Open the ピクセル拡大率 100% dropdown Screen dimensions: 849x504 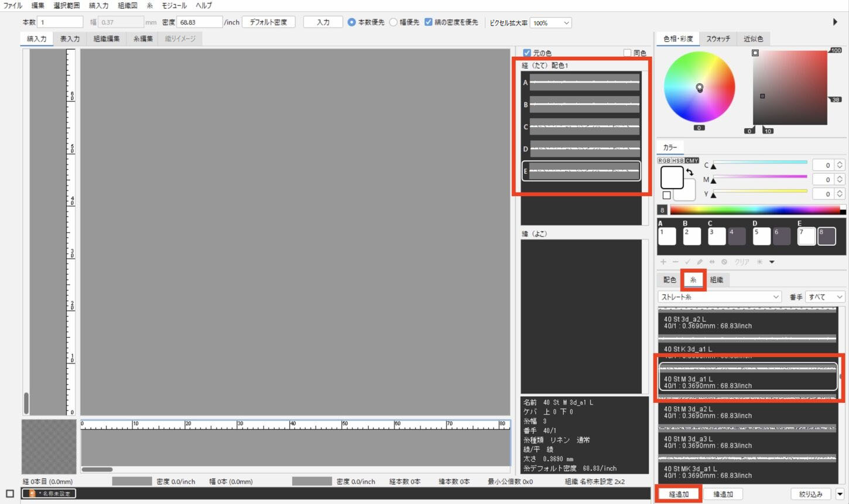pos(550,23)
